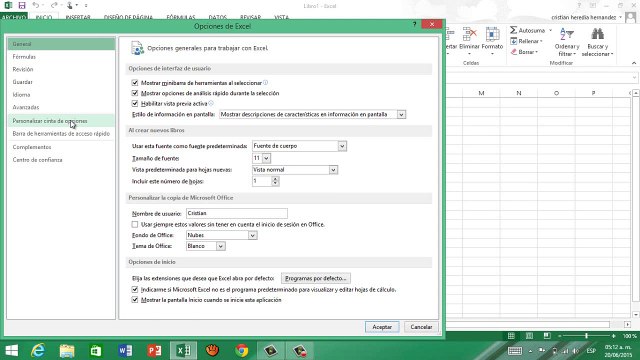Click Ordenar y filtrar icon

coord(567,34)
